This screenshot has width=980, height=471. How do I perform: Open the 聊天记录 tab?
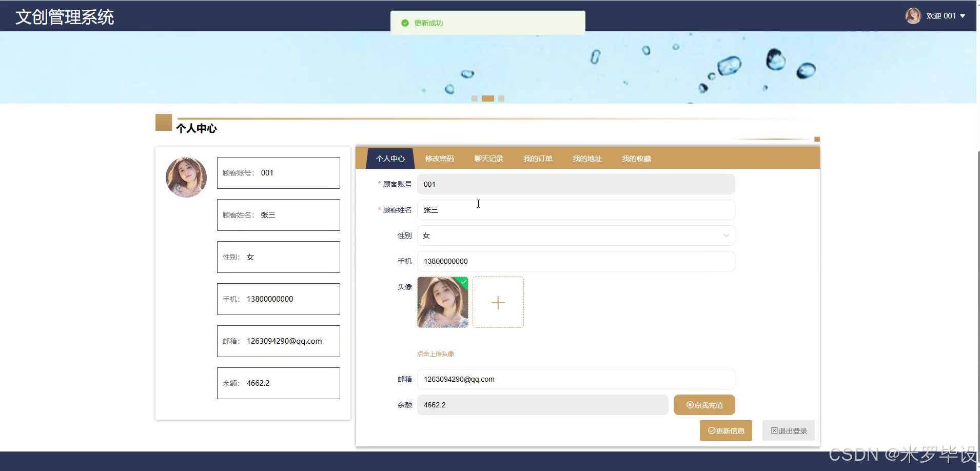488,159
